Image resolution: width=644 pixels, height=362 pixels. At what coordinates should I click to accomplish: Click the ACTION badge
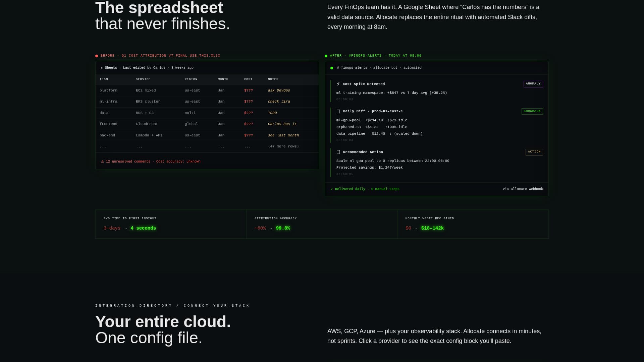click(534, 152)
